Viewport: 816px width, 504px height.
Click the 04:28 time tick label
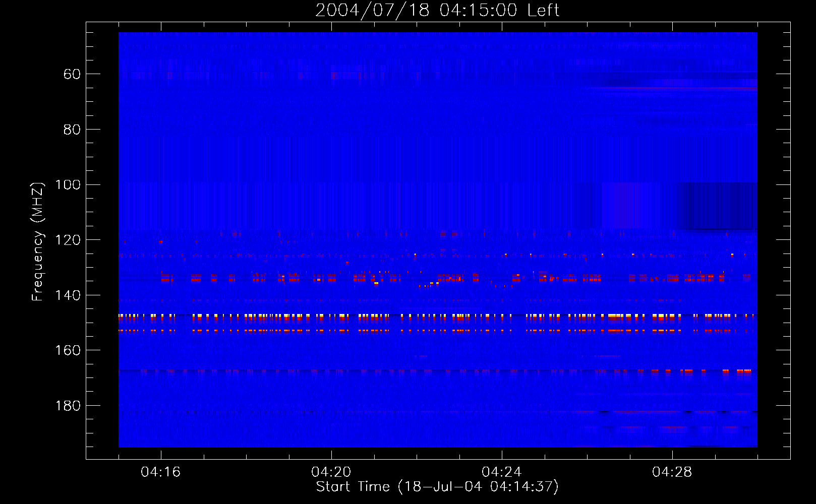672,472
